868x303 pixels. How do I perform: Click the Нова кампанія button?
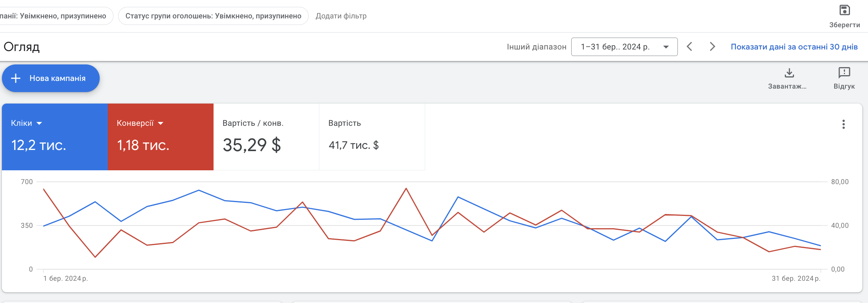tap(51, 78)
